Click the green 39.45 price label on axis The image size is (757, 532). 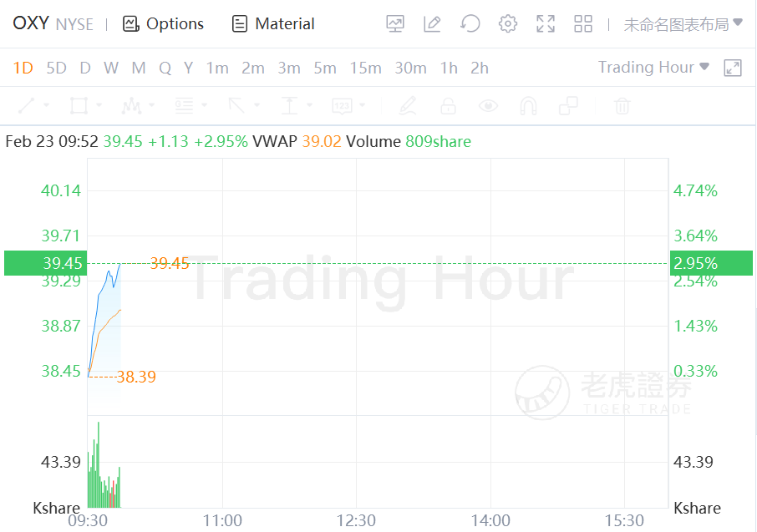pyautogui.click(x=44, y=264)
